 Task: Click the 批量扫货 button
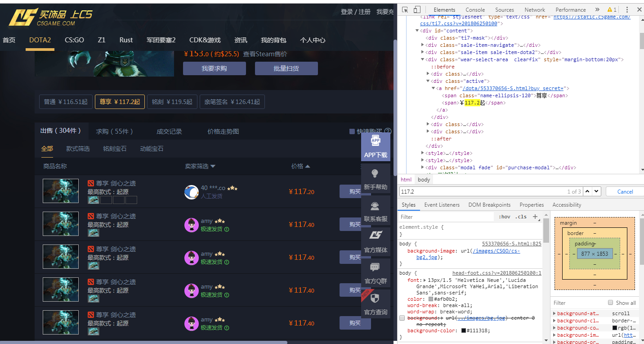point(286,68)
